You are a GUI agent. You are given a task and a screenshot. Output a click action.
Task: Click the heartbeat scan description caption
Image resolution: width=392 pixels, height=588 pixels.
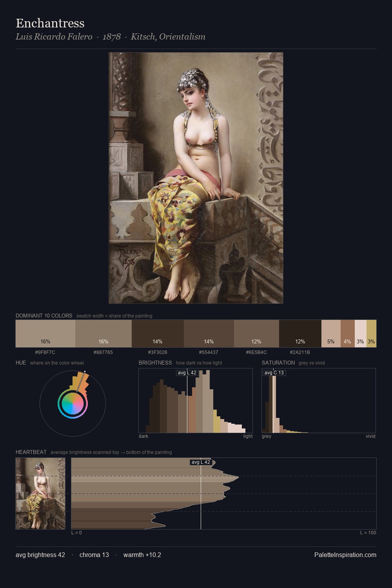tap(111, 452)
